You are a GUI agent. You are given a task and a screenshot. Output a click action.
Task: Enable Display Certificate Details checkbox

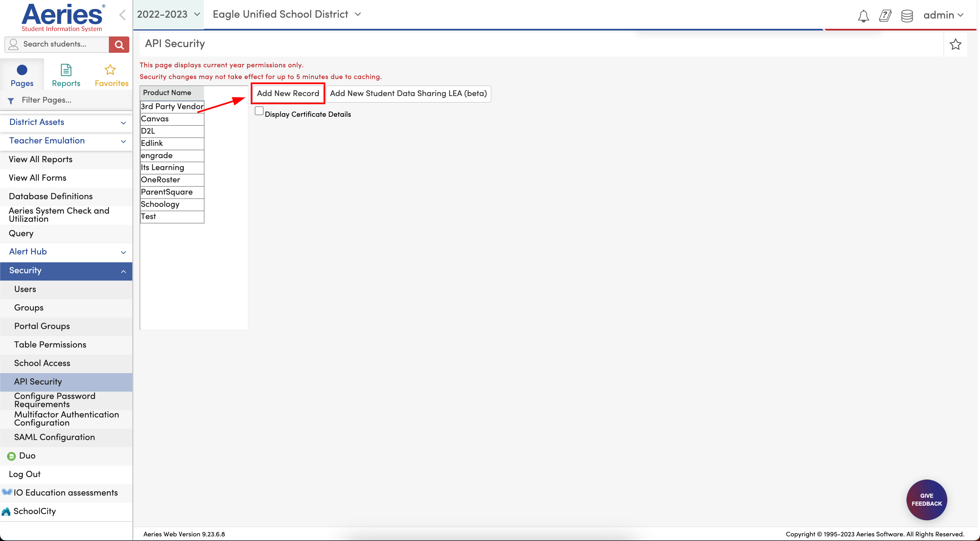[x=259, y=111]
